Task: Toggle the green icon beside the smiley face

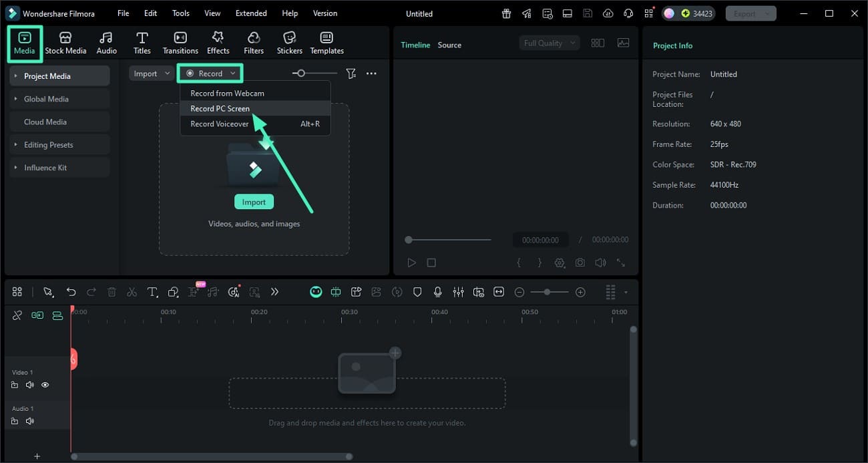Action: (x=336, y=292)
